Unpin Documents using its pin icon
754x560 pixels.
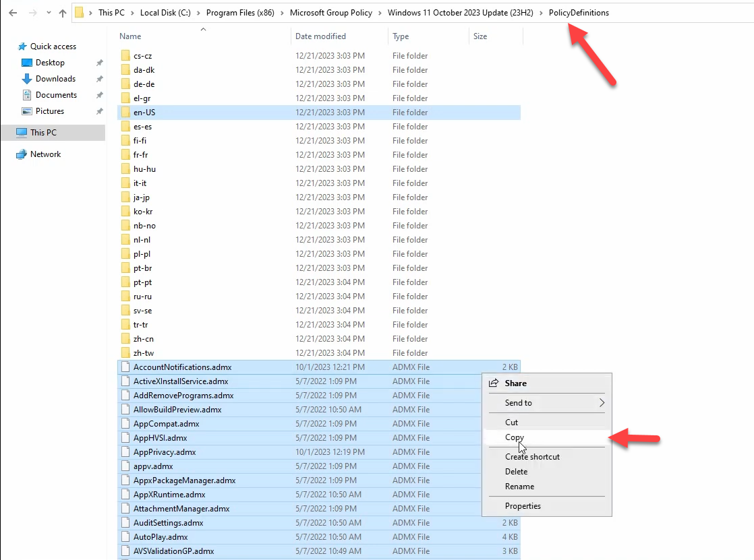point(100,95)
